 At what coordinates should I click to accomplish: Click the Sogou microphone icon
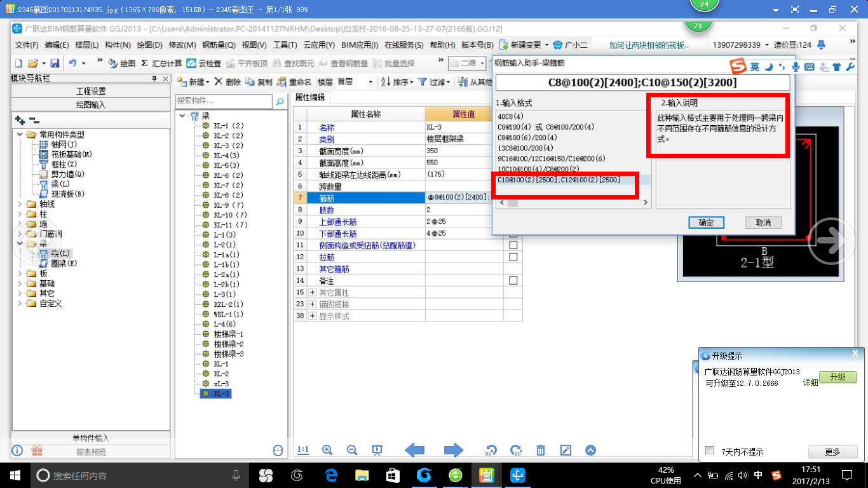coord(796,67)
